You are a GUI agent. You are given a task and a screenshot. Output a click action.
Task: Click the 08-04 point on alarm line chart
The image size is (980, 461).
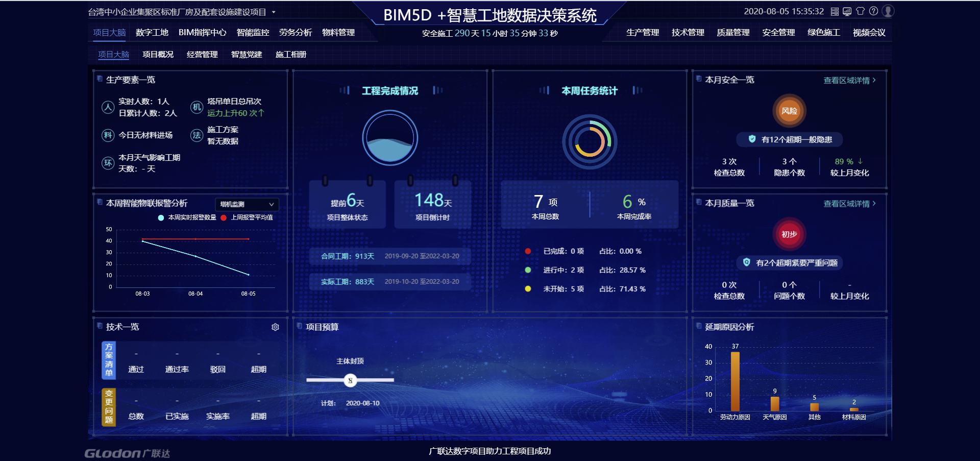[x=195, y=256]
